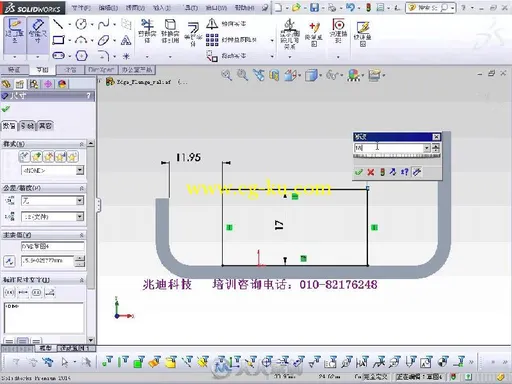The image size is (512, 384).
Task: Click OK green checkmark in Dimension panel
Action: (x=6, y=109)
